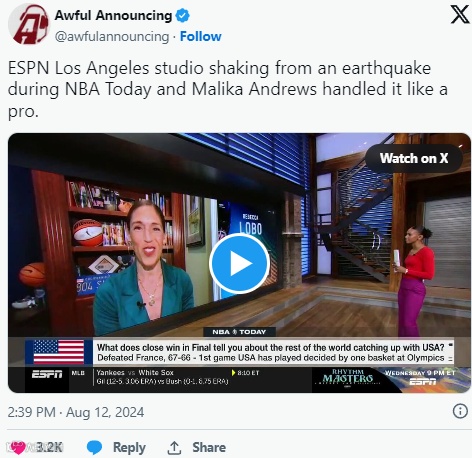Screen dimensions: 472x458
Task: Click the reply speech bubble icon
Action: coord(94,447)
